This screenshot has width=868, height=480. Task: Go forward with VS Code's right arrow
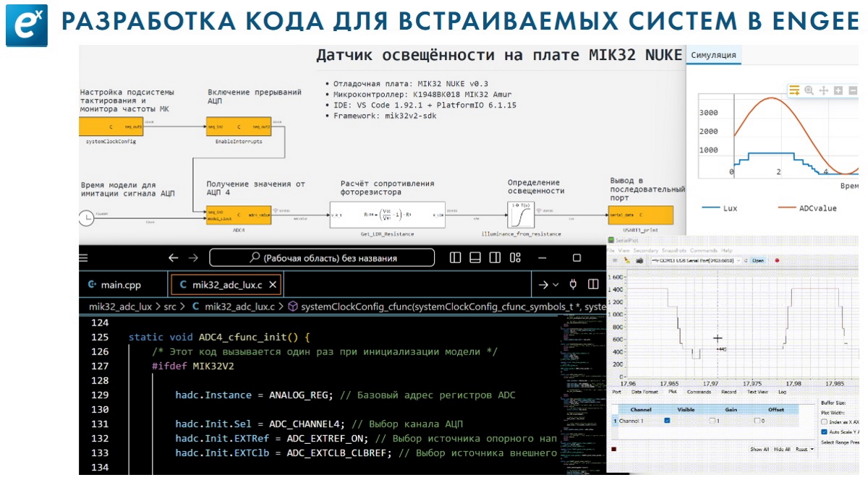tap(193, 257)
